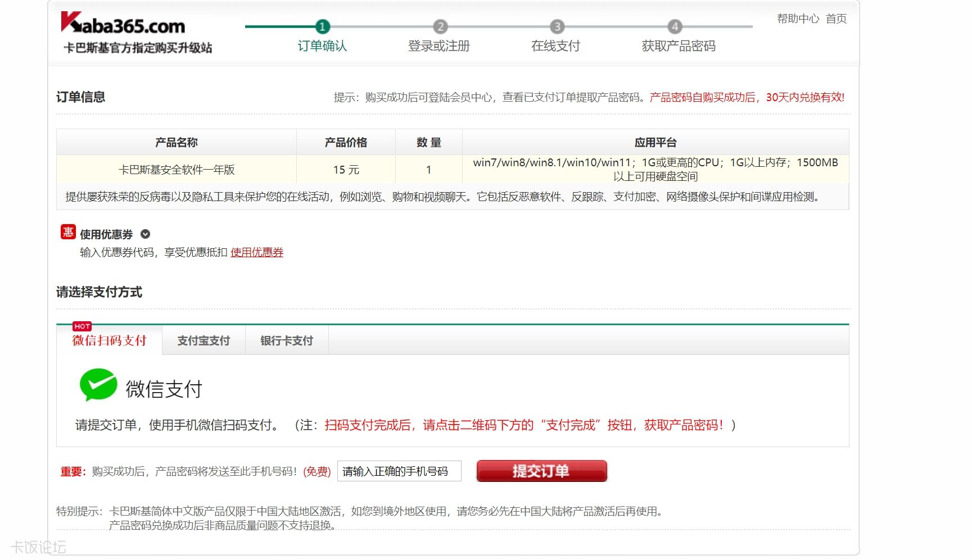Select the 微信扫码支付 tab

point(109,340)
